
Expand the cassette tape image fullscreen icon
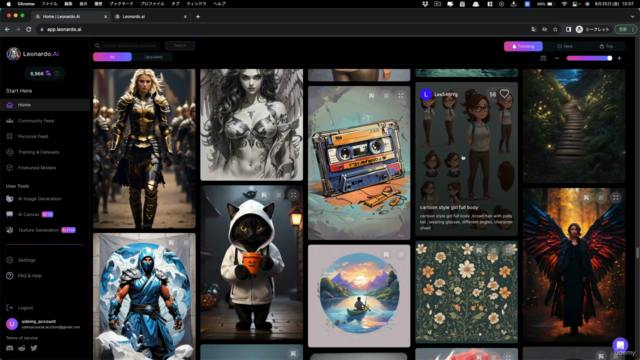[x=400, y=96]
